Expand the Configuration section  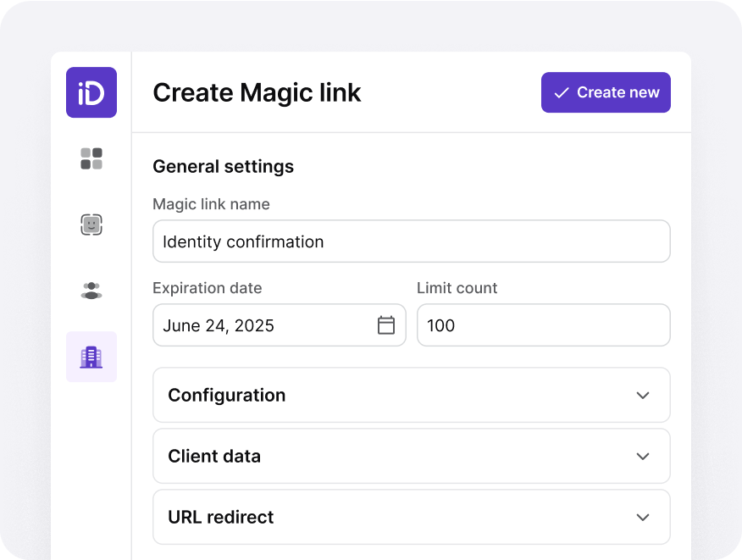[411, 395]
